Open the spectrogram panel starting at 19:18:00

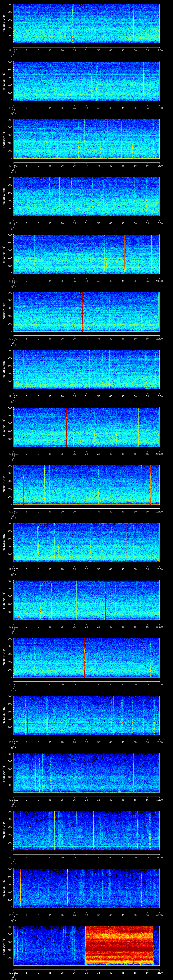click(86, 139)
